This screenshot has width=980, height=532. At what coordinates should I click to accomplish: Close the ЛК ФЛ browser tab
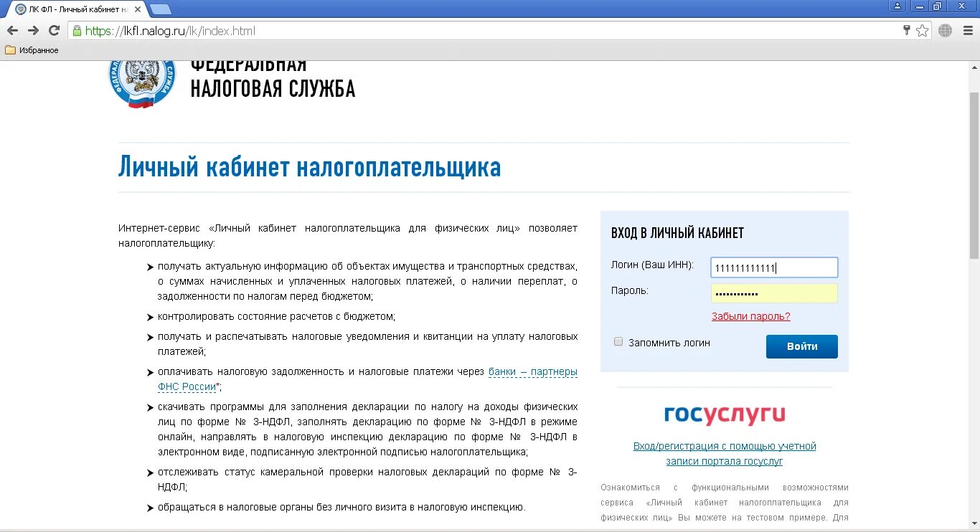pyautogui.click(x=138, y=9)
